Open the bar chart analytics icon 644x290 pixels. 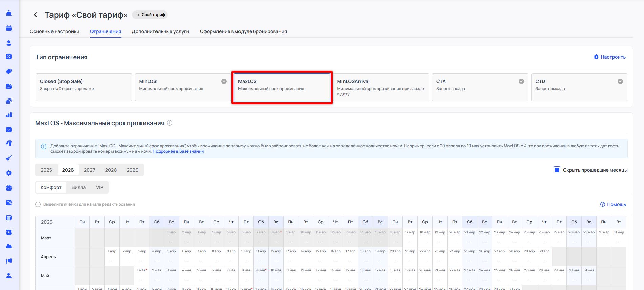pyautogui.click(x=9, y=115)
